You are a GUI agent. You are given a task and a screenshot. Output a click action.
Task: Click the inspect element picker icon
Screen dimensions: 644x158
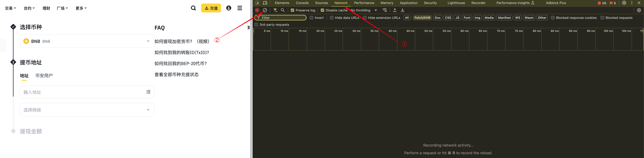tap(257, 3)
